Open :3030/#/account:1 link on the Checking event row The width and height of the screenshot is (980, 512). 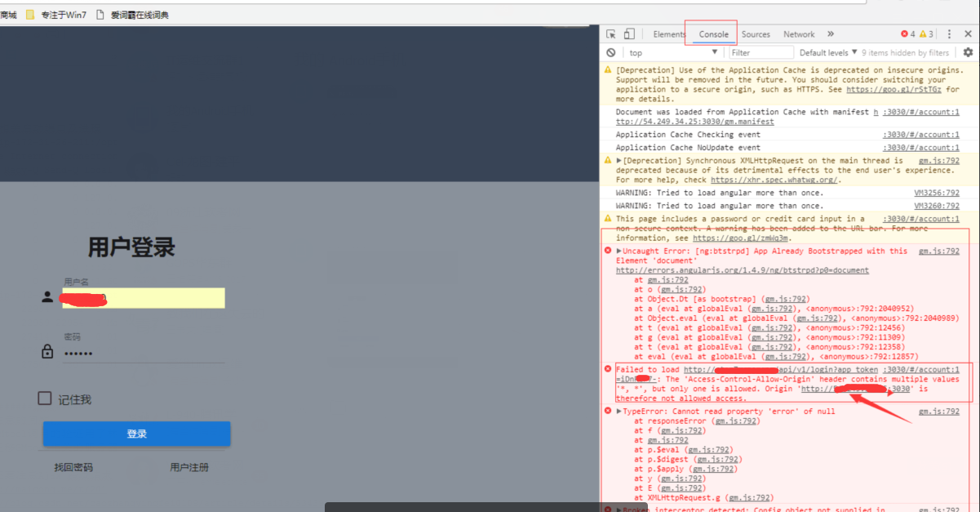pos(921,135)
